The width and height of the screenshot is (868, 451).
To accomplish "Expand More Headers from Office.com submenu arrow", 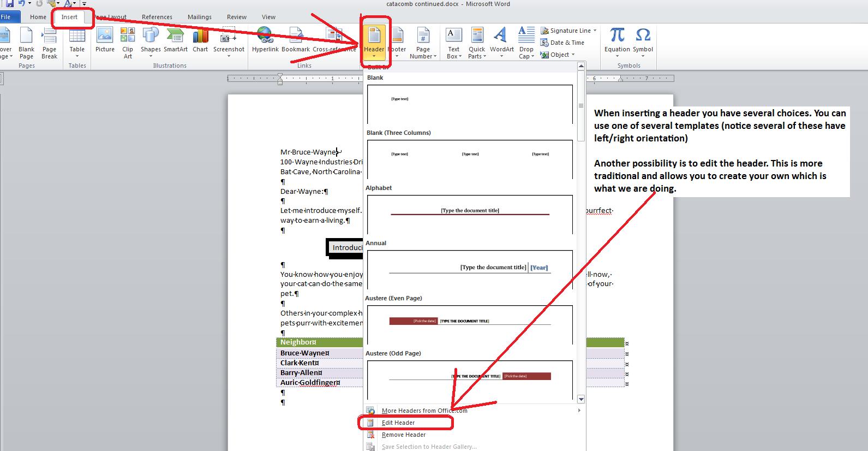I will click(x=579, y=411).
